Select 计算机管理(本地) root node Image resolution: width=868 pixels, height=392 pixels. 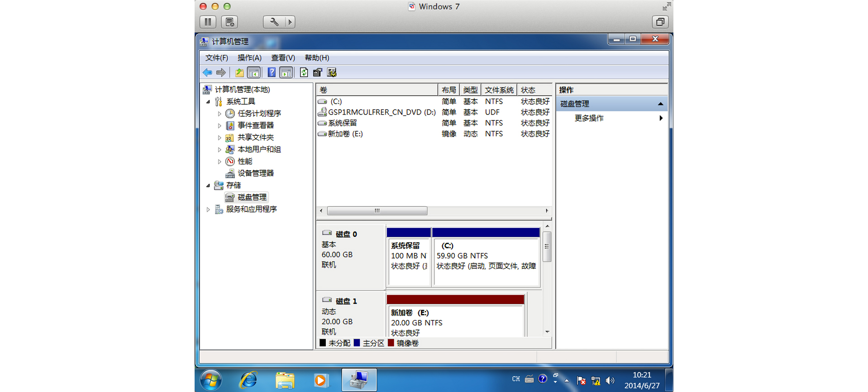[x=242, y=90]
